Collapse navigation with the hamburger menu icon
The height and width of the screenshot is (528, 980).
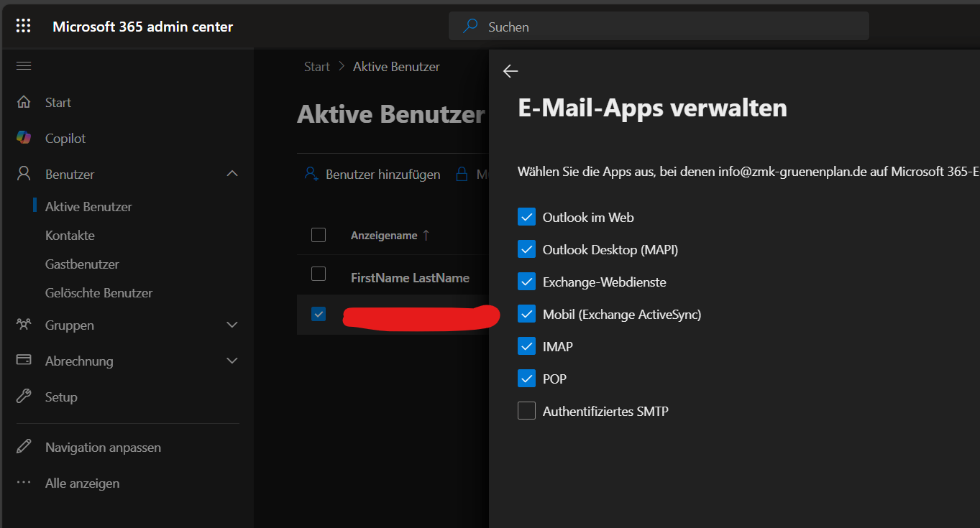[24, 66]
